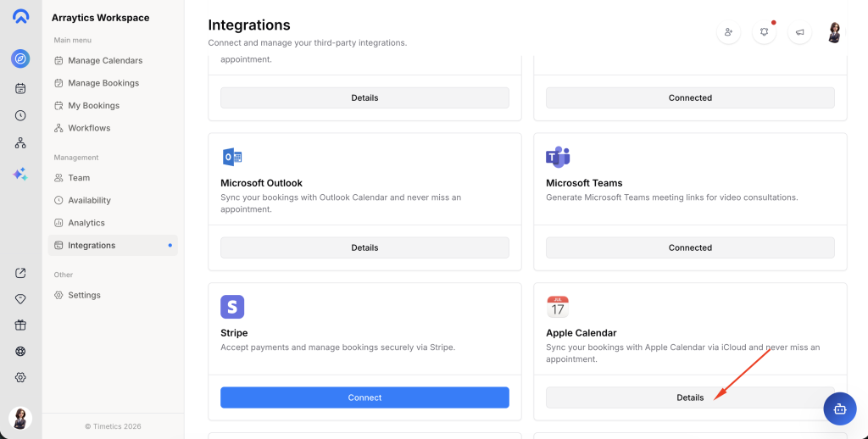Open the chatbot floating button

[839, 408]
